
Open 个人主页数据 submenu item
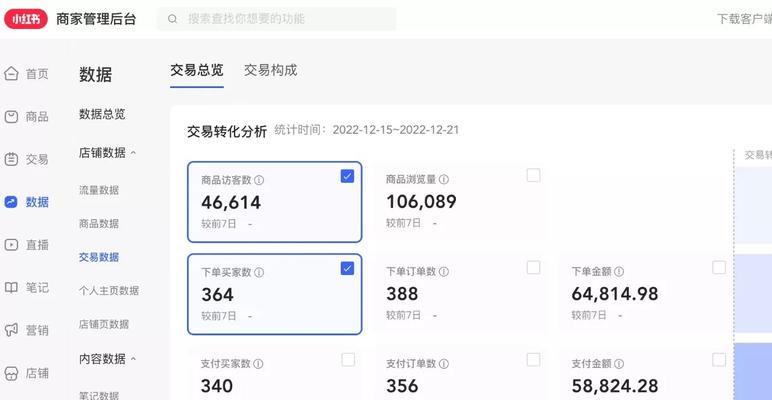[x=109, y=291]
